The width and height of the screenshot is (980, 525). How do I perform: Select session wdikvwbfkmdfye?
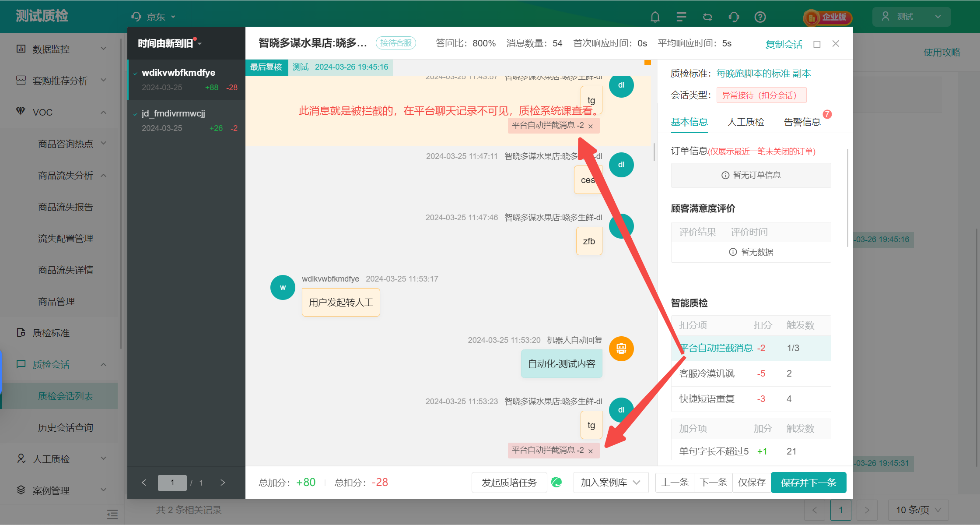click(186, 80)
